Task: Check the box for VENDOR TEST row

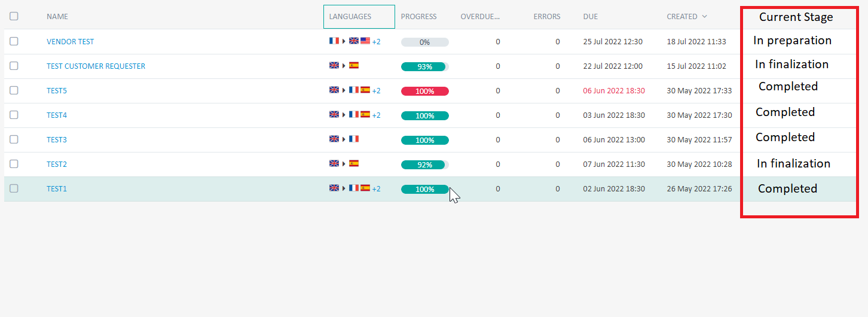Action: tap(14, 41)
